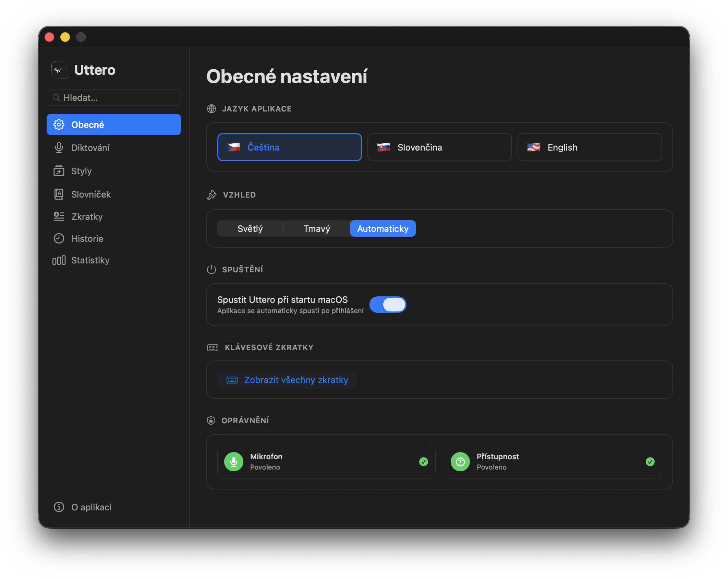Select Světlý appearance mode
This screenshot has height=579, width=728.
click(x=250, y=229)
